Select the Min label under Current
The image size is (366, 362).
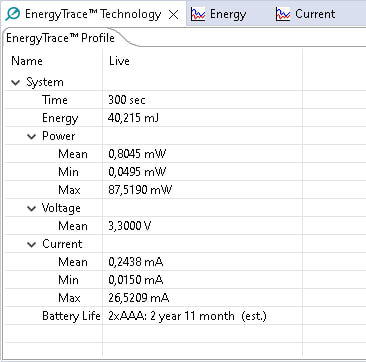[x=68, y=280]
